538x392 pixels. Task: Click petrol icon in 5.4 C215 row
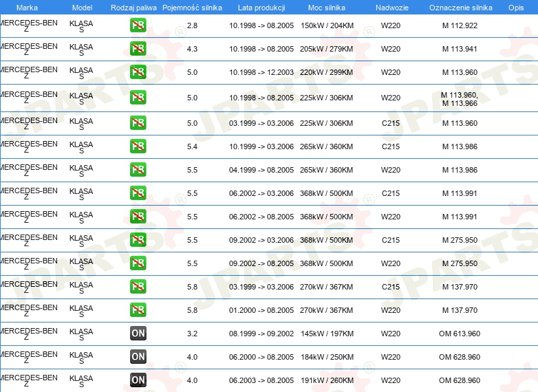[x=138, y=146]
